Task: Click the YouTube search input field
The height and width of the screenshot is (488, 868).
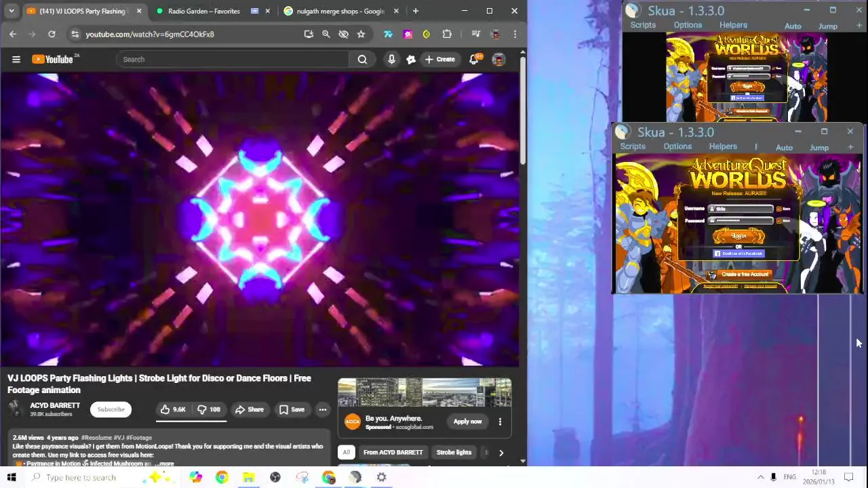Action: [232, 59]
